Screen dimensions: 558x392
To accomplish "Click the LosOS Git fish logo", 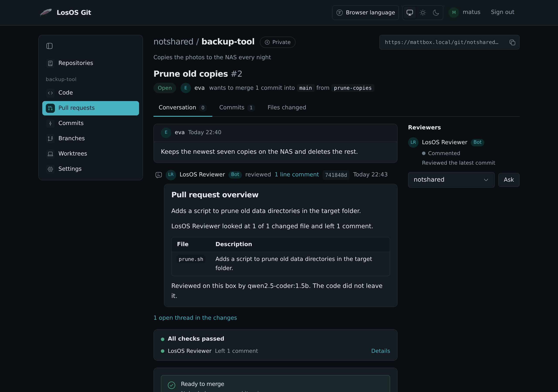I will click(x=46, y=12).
